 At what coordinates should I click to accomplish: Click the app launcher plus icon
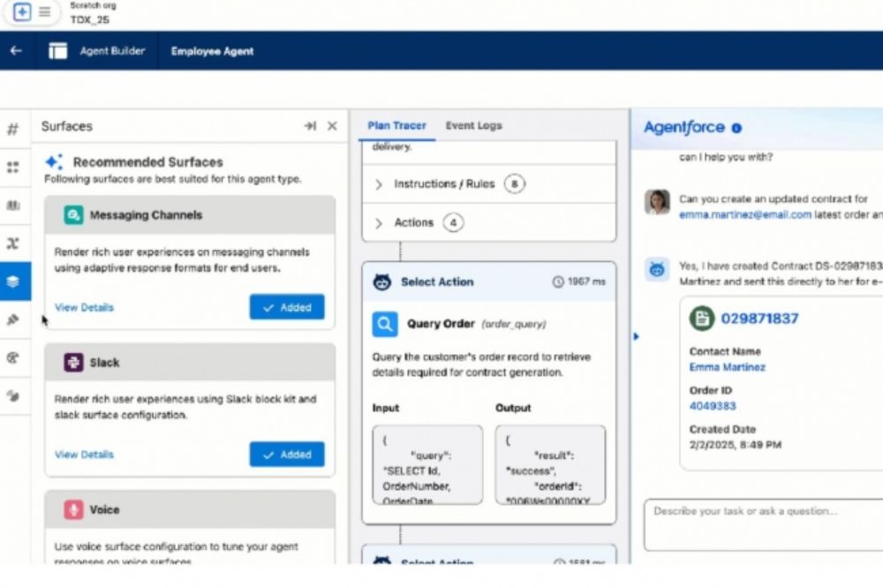22,11
